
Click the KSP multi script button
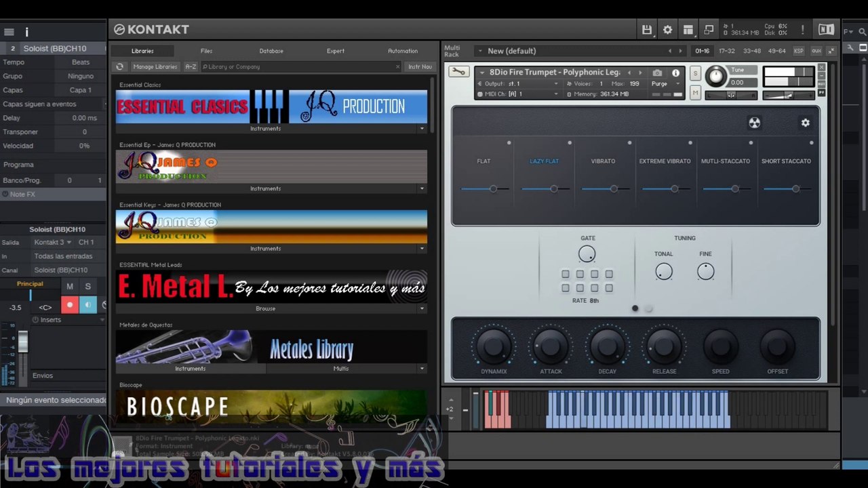click(799, 51)
